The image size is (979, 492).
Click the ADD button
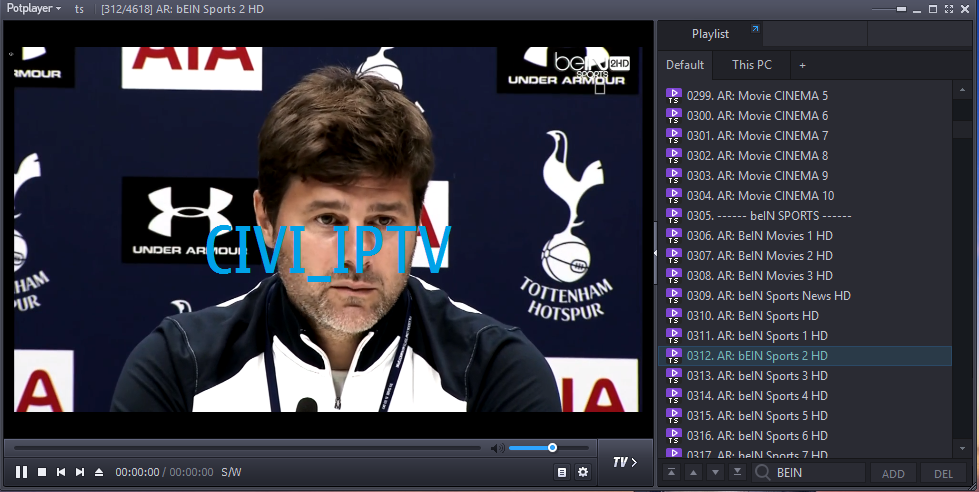(893, 473)
